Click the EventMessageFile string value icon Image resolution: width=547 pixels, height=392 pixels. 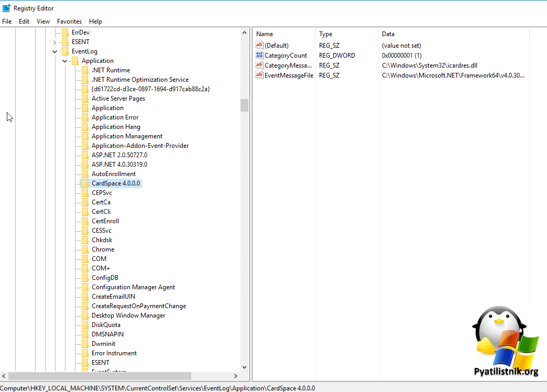(259, 75)
